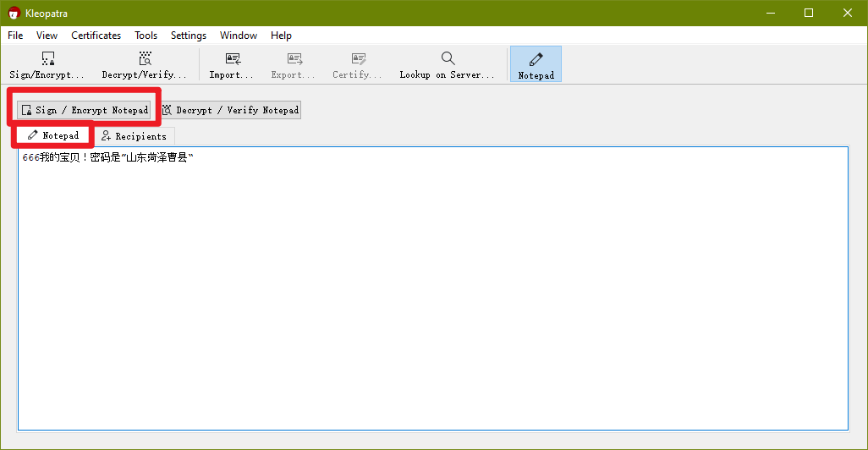Viewport: 868px width, 450px height.
Task: Maximize the Kleopatra window
Action: (x=809, y=13)
